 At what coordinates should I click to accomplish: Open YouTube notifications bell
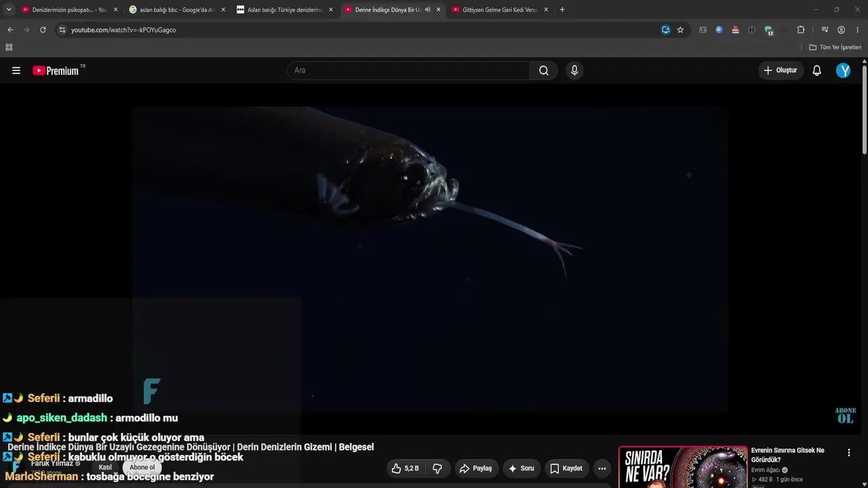coord(817,70)
